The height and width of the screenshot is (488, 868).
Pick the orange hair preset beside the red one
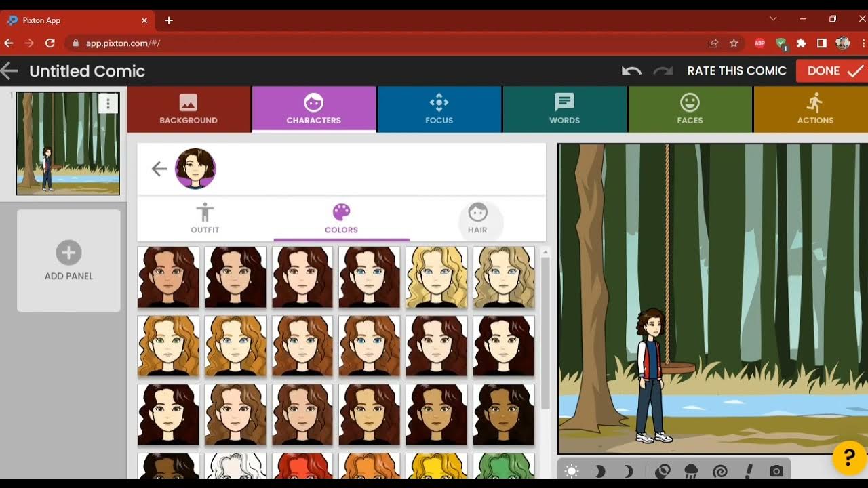pos(370,466)
